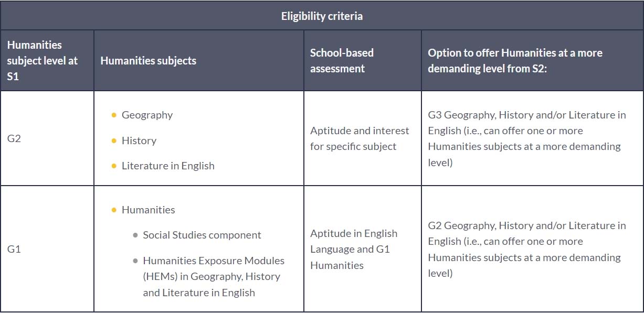Screen dimensions: 644x313
Task: Select the 'Humanities subject level at S1' header
Action: click(42, 60)
